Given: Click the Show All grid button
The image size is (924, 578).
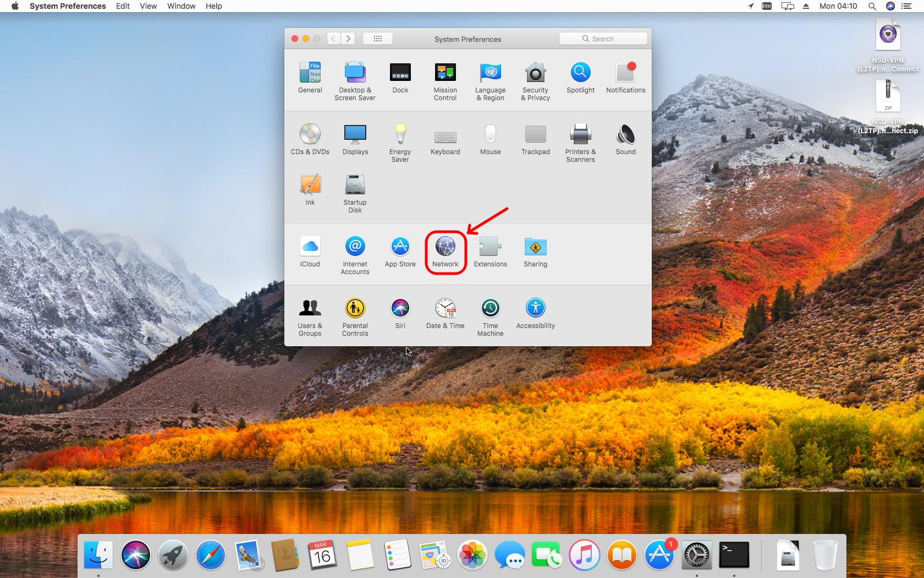Looking at the screenshot, I should pyautogui.click(x=377, y=39).
